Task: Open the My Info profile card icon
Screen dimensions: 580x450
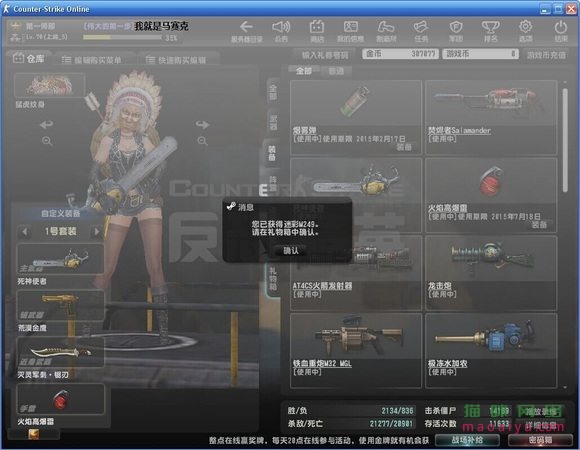Action: pyautogui.click(x=350, y=31)
